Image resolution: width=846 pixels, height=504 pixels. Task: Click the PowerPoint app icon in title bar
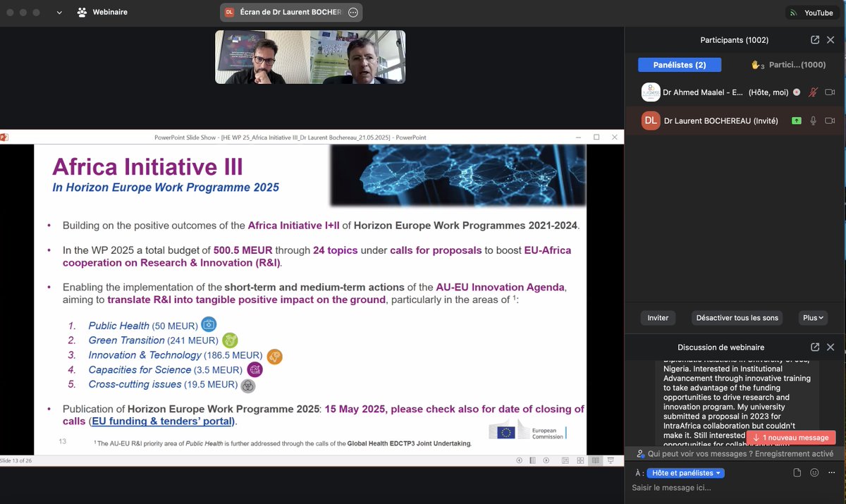coord(4,137)
